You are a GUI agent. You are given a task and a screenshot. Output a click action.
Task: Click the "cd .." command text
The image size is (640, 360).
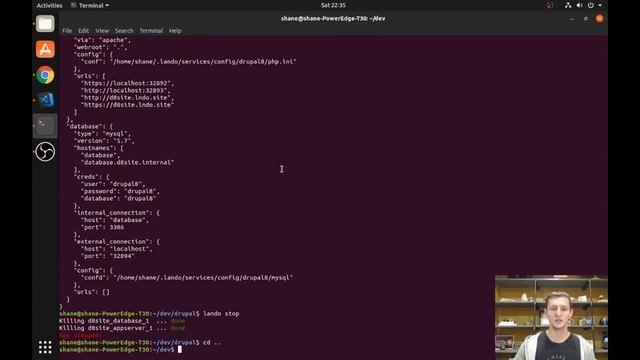(x=212, y=342)
